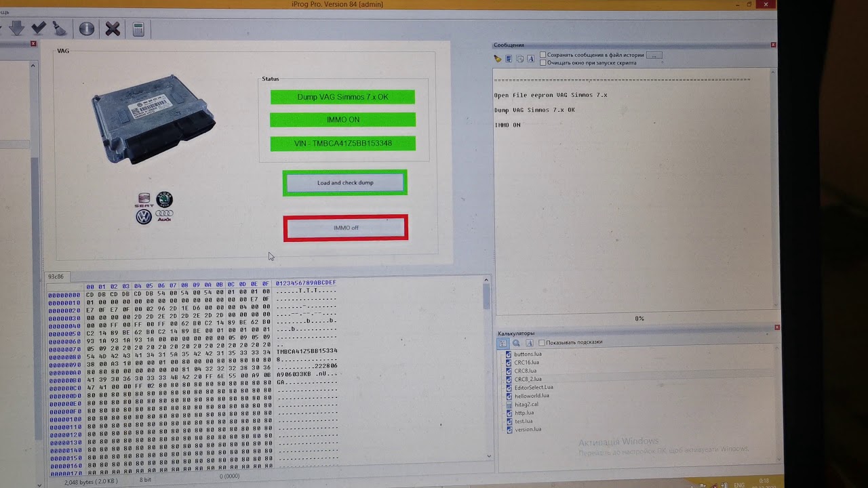Click 'Open File eeprom VAG Simmos 7.x' message
Screen dimensions: 868x488
click(551, 96)
